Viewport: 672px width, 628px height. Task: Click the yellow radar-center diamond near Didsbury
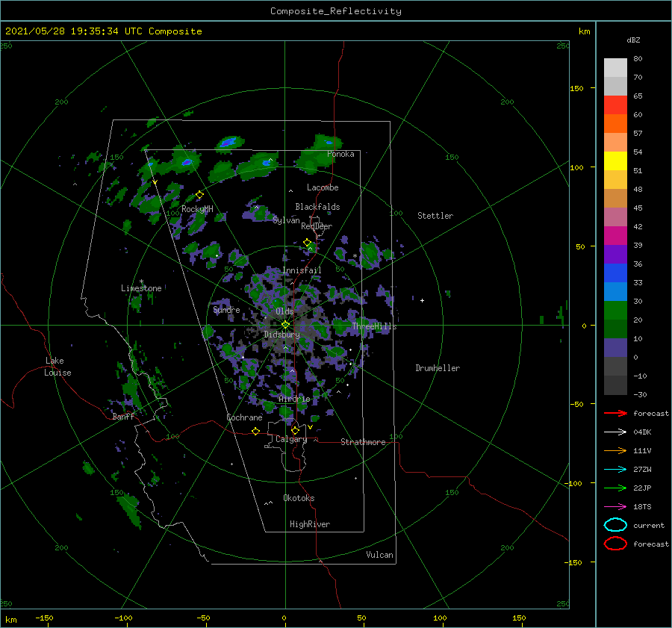point(285,325)
